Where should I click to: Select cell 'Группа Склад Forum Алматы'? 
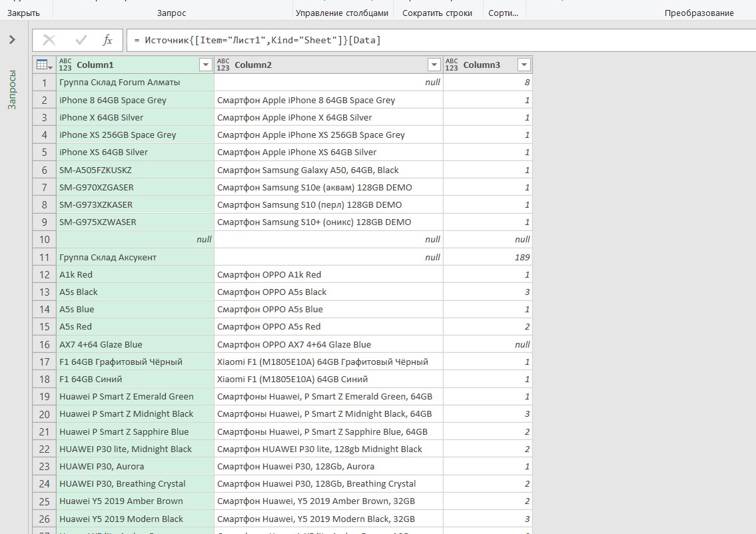135,83
